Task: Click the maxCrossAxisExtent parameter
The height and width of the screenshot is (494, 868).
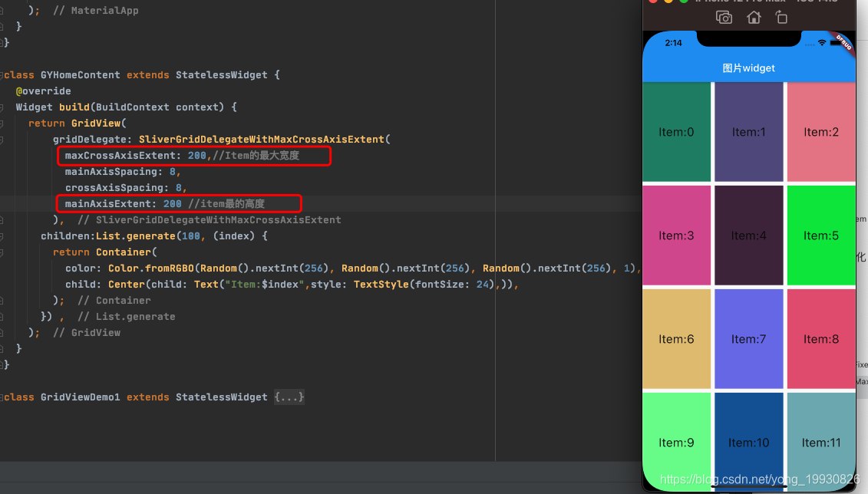Action: (120, 156)
